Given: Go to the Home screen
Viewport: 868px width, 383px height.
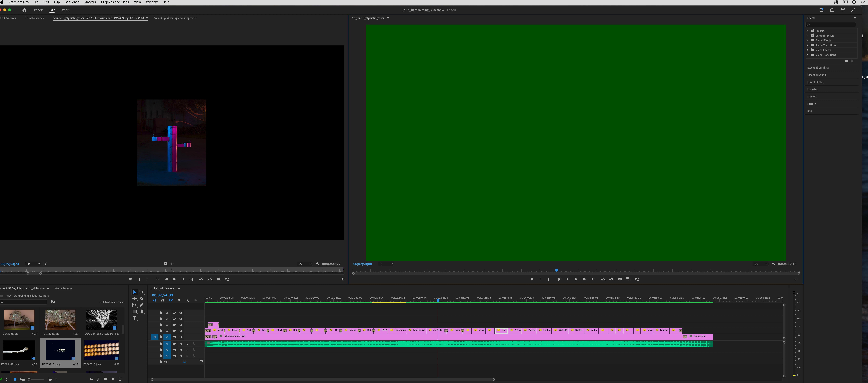Looking at the screenshot, I should coord(24,10).
